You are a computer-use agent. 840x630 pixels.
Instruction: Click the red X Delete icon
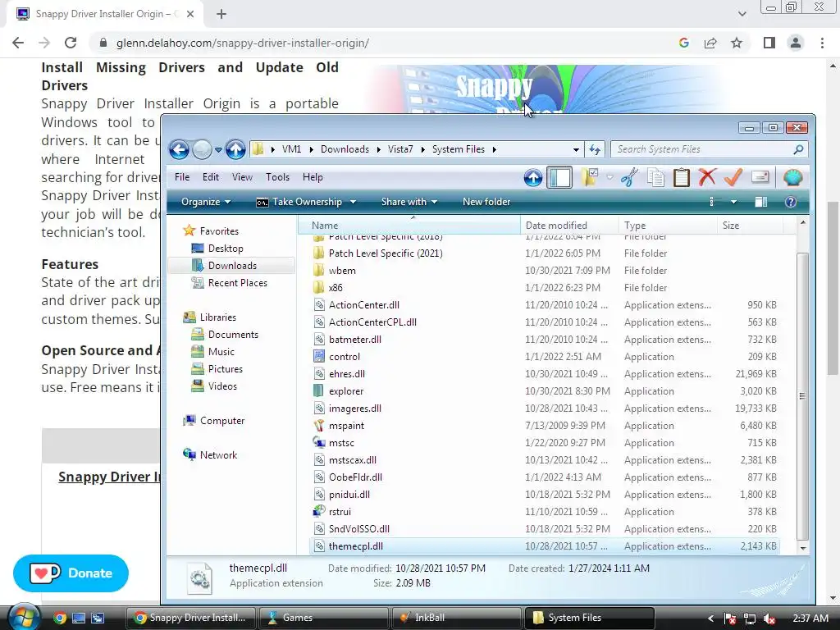[x=707, y=177]
